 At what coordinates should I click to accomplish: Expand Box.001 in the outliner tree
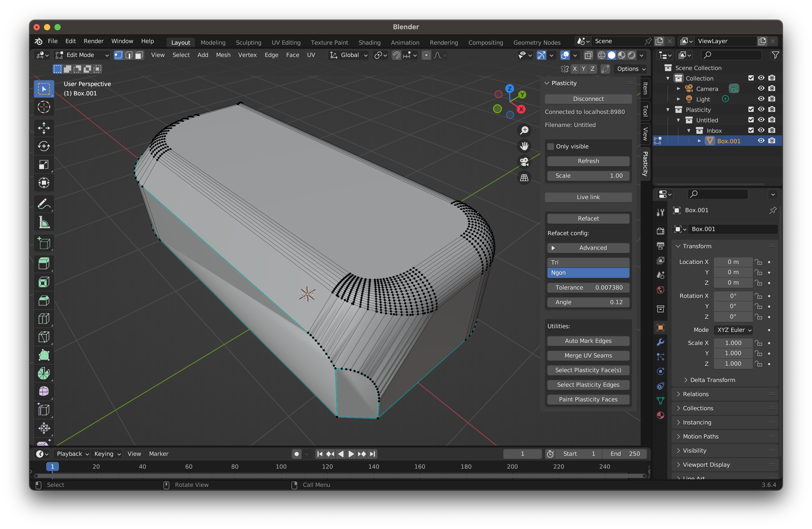click(700, 141)
